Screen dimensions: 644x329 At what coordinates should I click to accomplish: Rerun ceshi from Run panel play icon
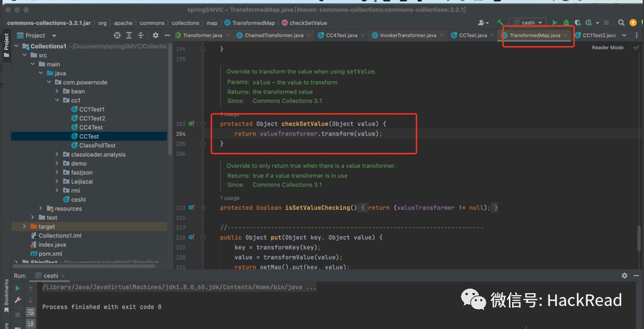(x=18, y=288)
